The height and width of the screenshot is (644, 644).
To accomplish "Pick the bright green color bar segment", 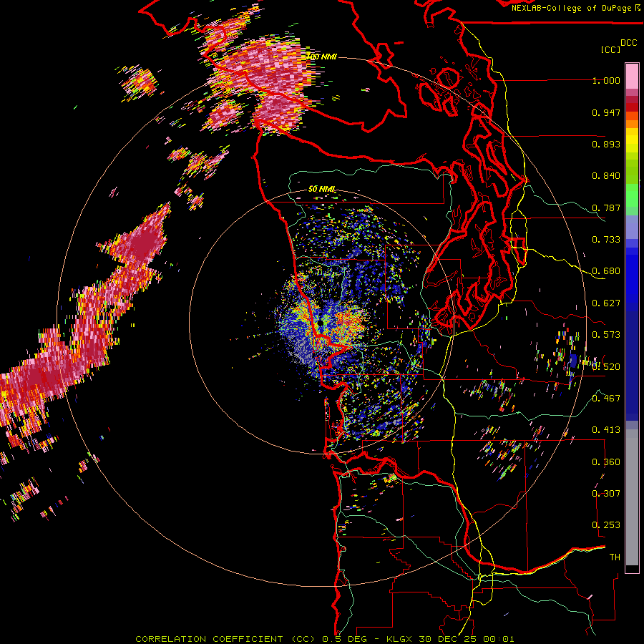I will pos(632,195).
